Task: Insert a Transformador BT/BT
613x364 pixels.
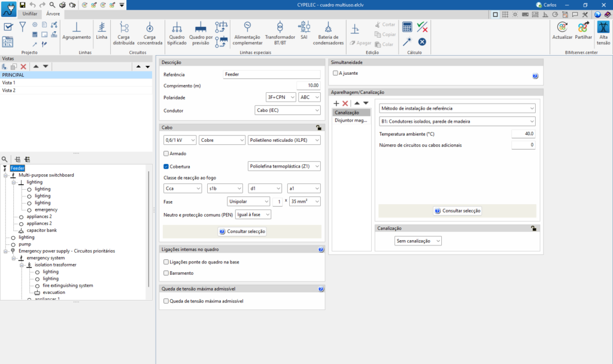Action: pyautogui.click(x=280, y=33)
